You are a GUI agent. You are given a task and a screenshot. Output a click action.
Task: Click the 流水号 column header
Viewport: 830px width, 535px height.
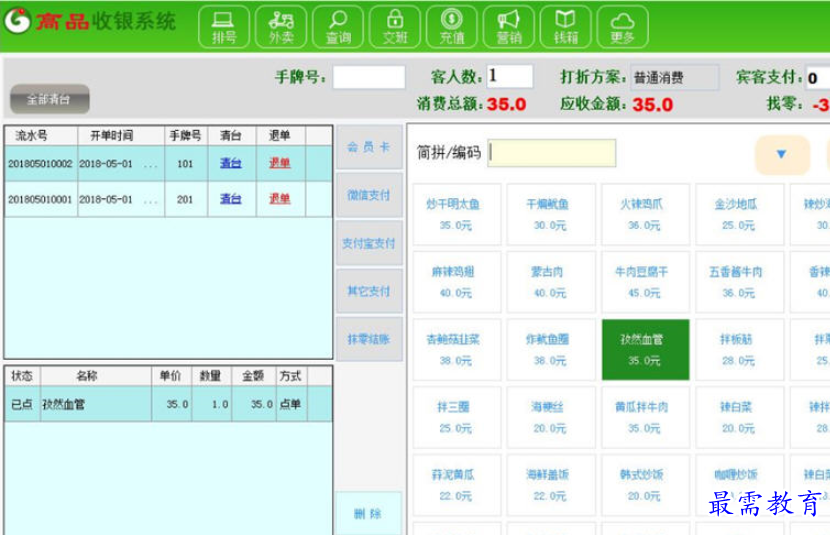(x=41, y=135)
